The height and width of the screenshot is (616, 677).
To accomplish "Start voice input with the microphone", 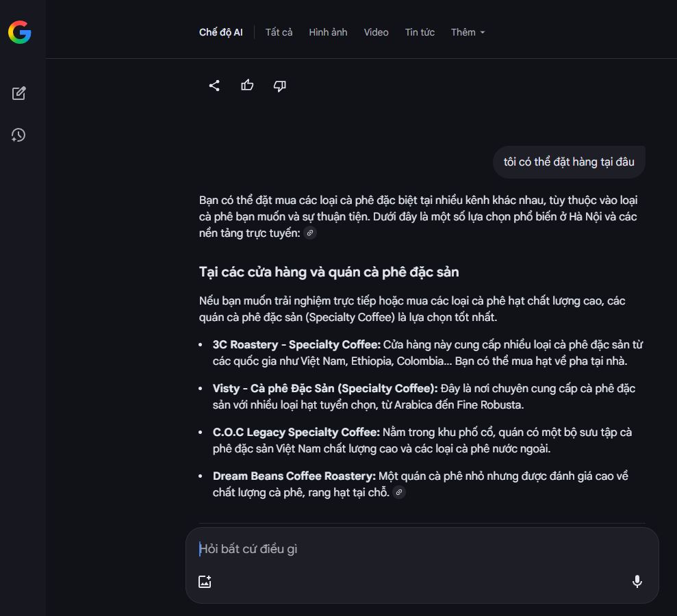I will click(x=637, y=582).
